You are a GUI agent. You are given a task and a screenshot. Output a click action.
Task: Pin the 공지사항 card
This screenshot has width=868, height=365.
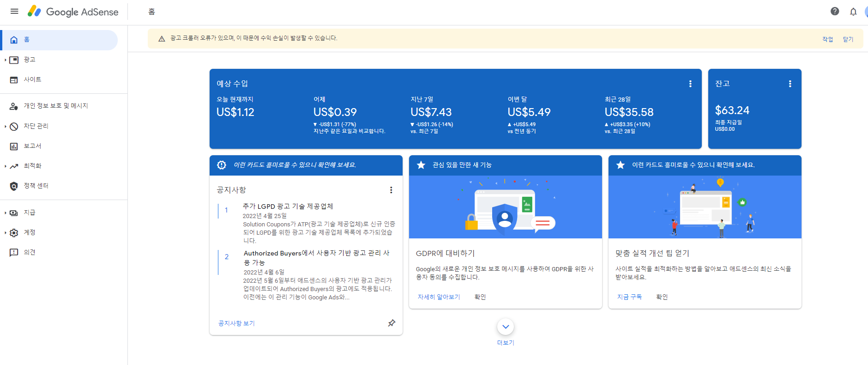click(392, 323)
